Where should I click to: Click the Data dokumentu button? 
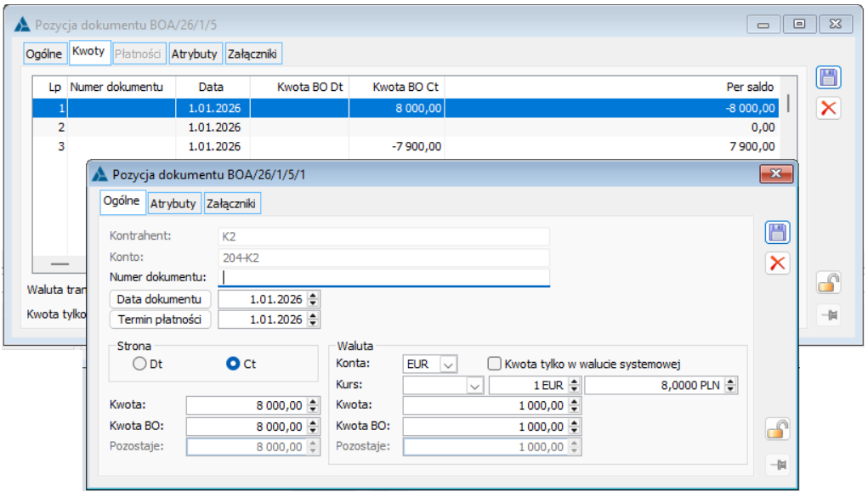click(x=160, y=299)
